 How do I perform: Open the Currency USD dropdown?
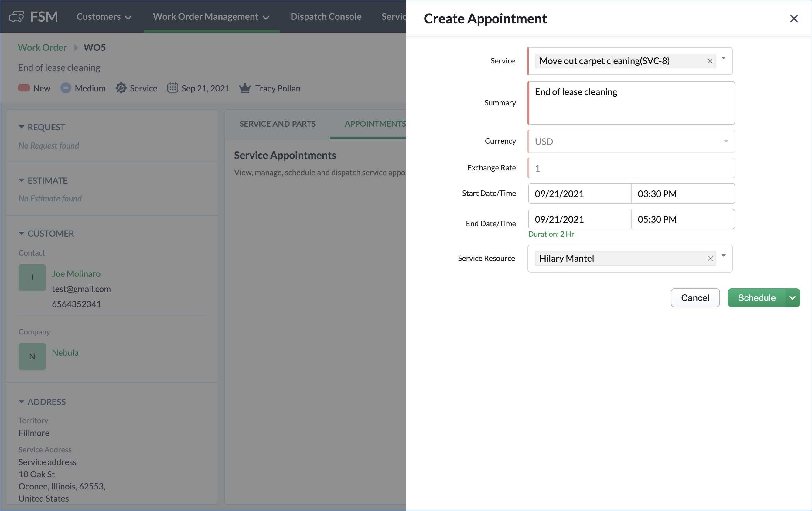631,141
